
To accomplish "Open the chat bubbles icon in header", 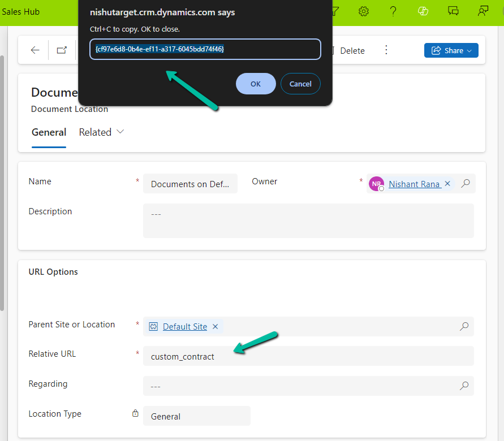I will pos(453,11).
